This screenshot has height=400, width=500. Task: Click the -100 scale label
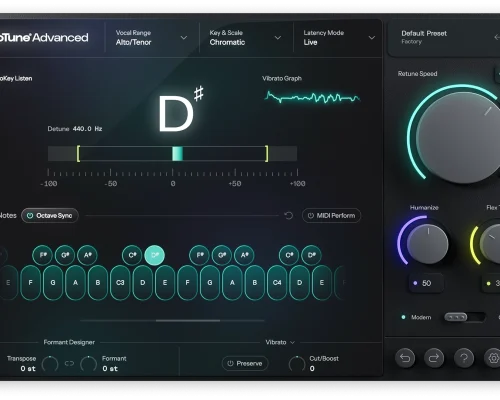pos(49,184)
